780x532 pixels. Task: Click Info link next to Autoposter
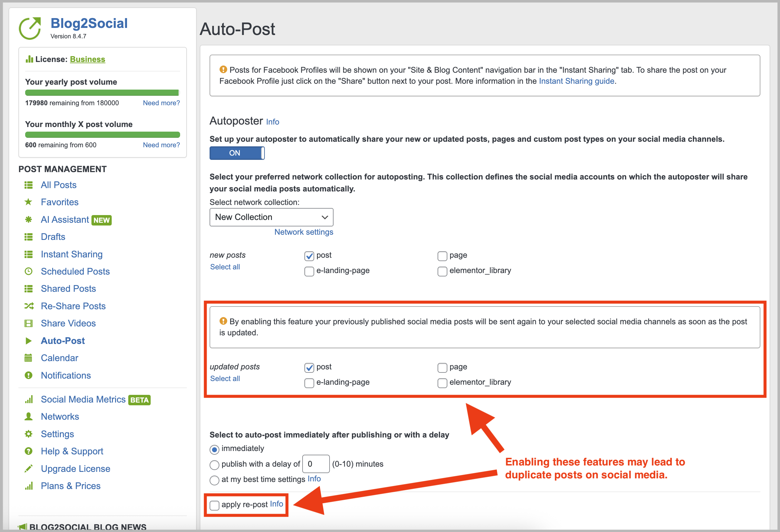[x=272, y=122]
